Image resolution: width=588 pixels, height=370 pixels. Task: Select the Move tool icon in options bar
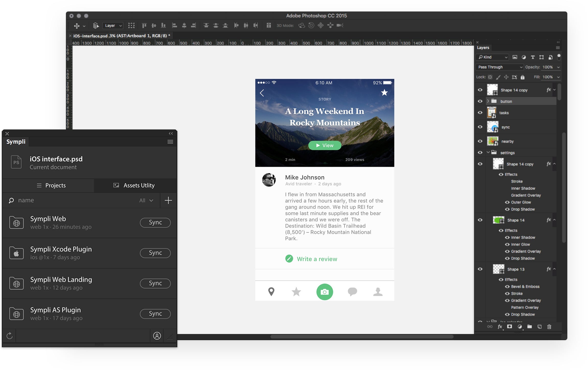pos(76,26)
